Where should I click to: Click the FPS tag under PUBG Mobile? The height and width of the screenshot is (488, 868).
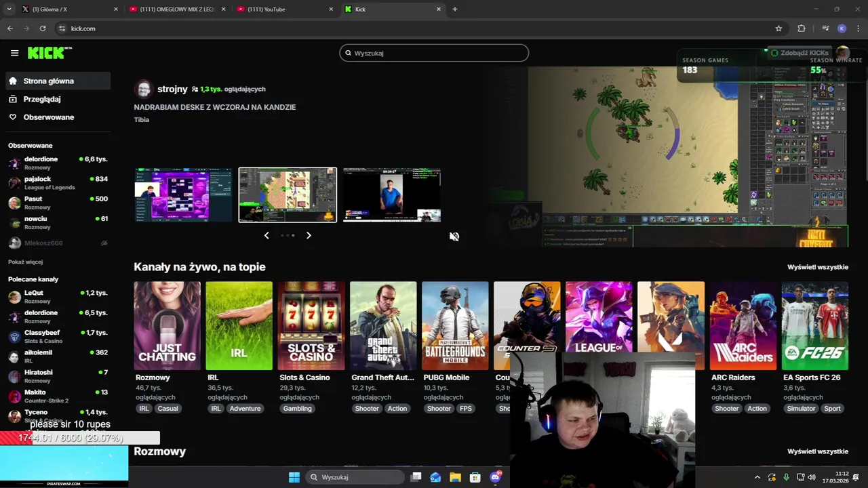point(466,409)
